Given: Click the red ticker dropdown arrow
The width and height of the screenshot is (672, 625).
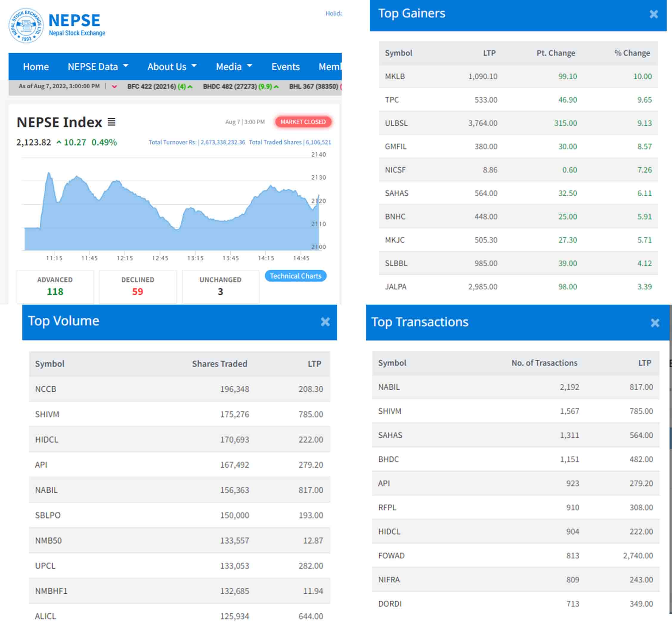Looking at the screenshot, I should point(114,87).
